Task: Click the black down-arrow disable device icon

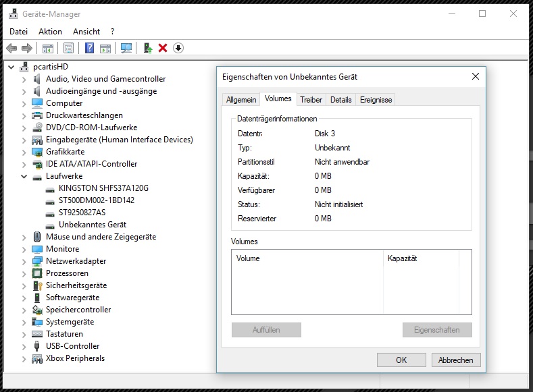Action: coord(178,48)
